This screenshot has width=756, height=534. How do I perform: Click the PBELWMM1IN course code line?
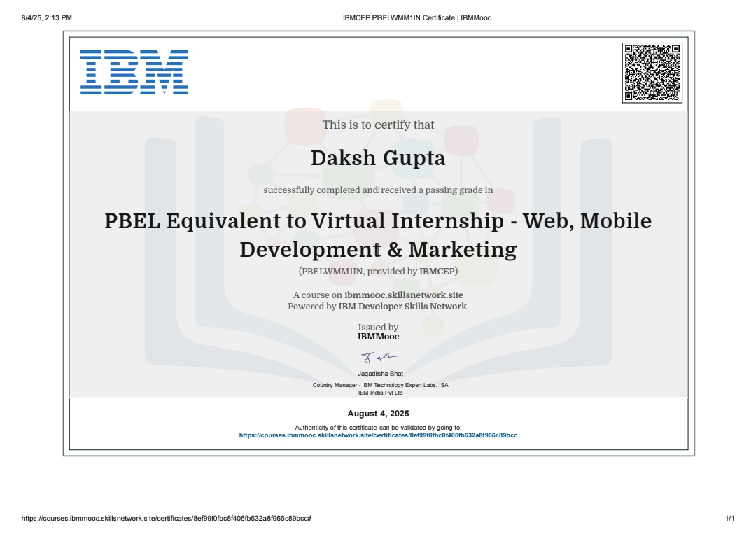[x=378, y=271]
